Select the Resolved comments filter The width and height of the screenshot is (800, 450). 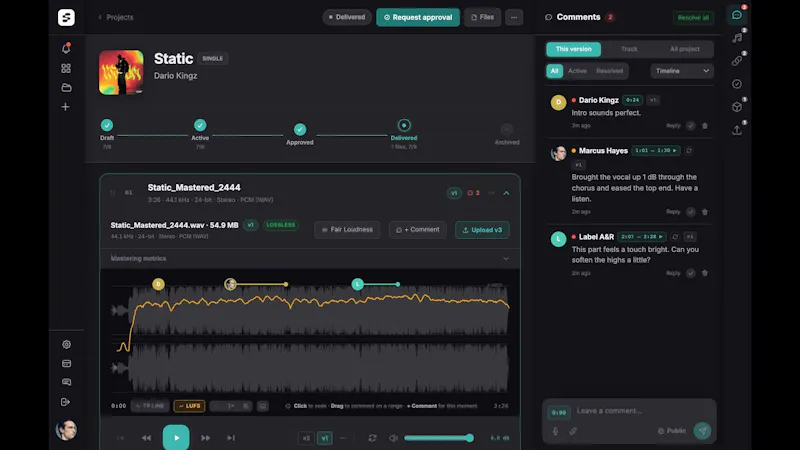(609, 71)
